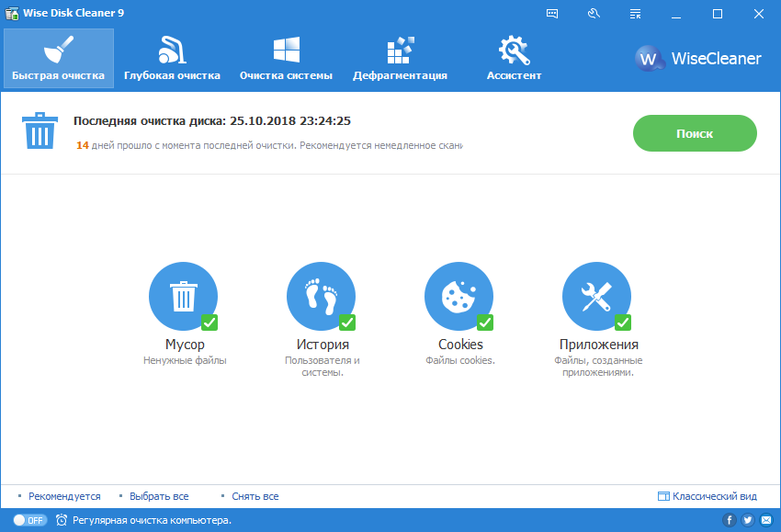Click the Мусор trash can circle icon

pyautogui.click(x=183, y=297)
